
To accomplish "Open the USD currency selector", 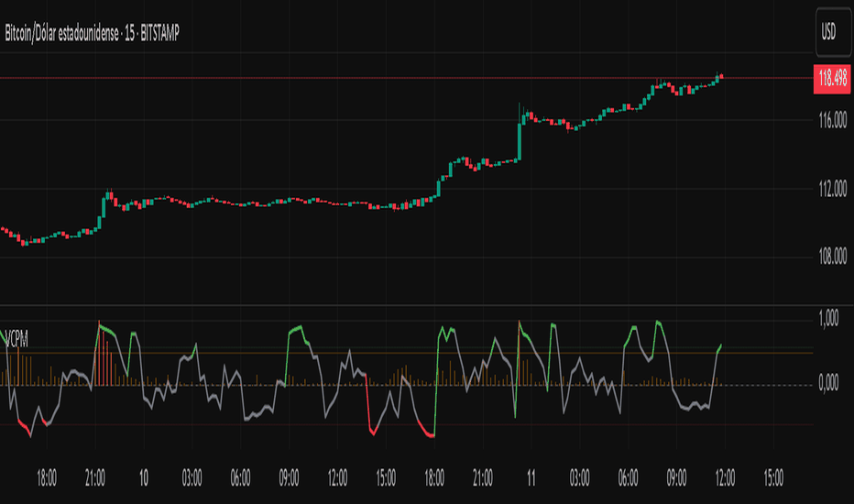I will (x=833, y=32).
